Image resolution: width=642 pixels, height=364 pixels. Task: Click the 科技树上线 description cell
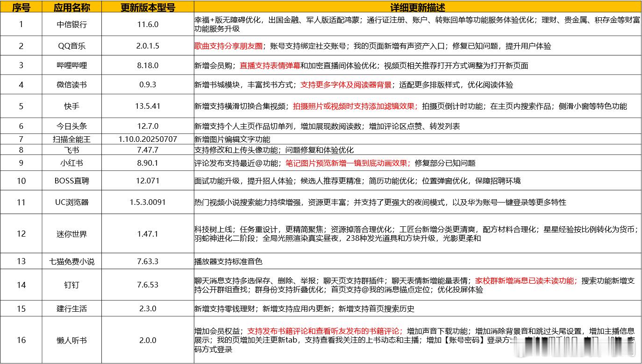(417, 234)
